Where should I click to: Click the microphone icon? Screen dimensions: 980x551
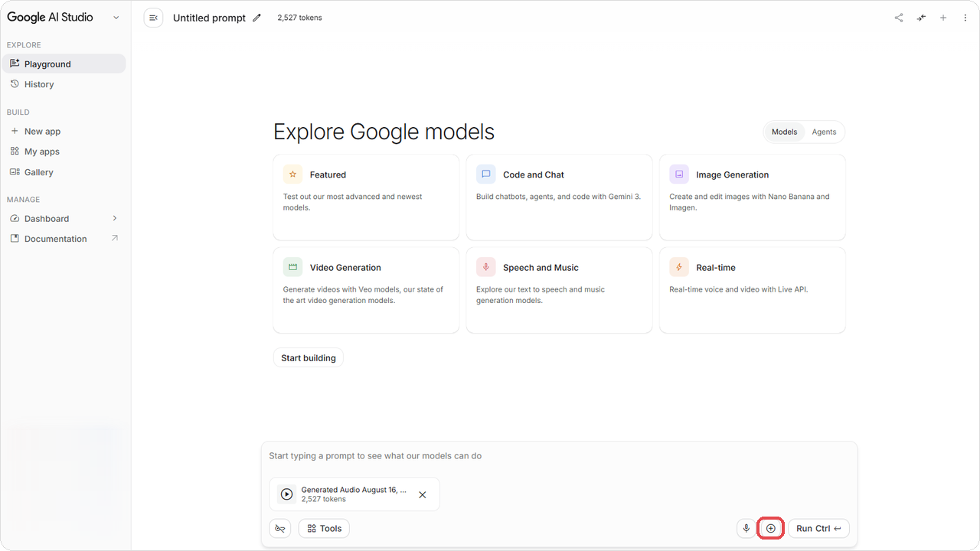coord(746,528)
